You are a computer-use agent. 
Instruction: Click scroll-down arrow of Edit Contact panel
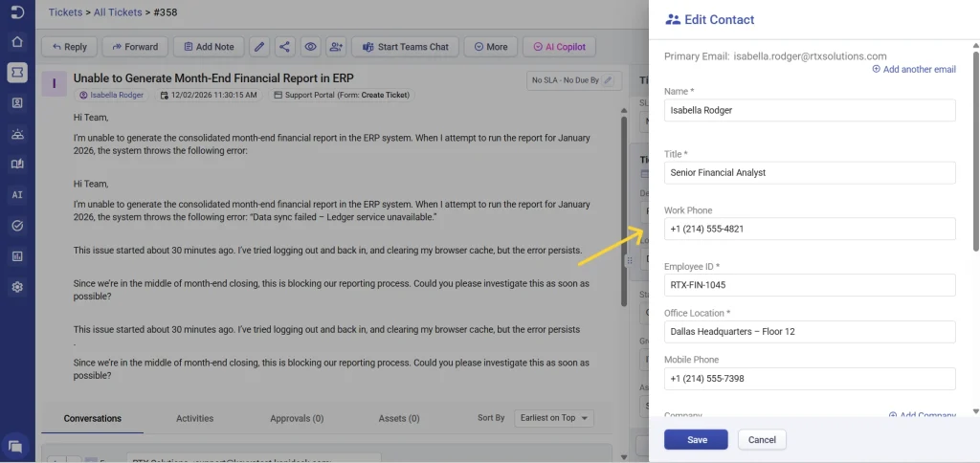click(x=975, y=411)
